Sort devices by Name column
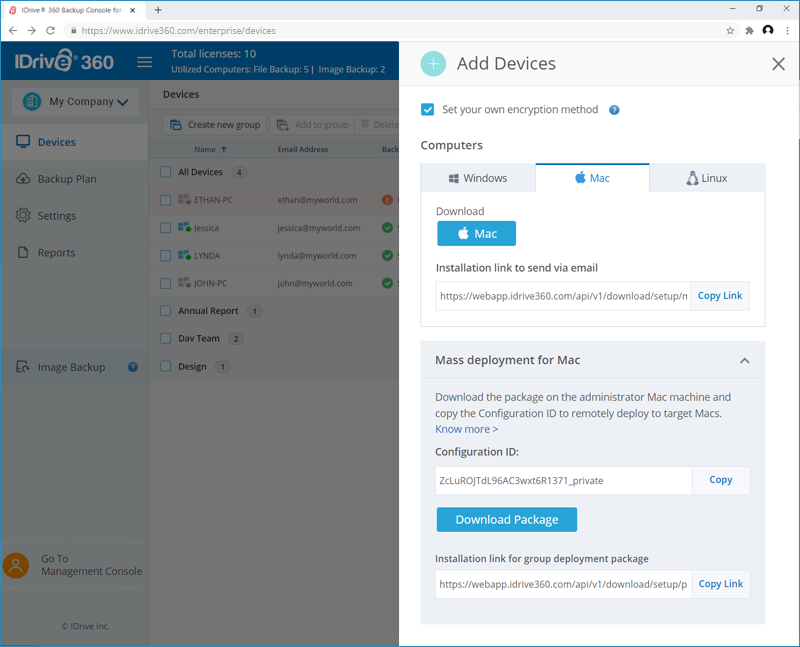 coord(210,150)
